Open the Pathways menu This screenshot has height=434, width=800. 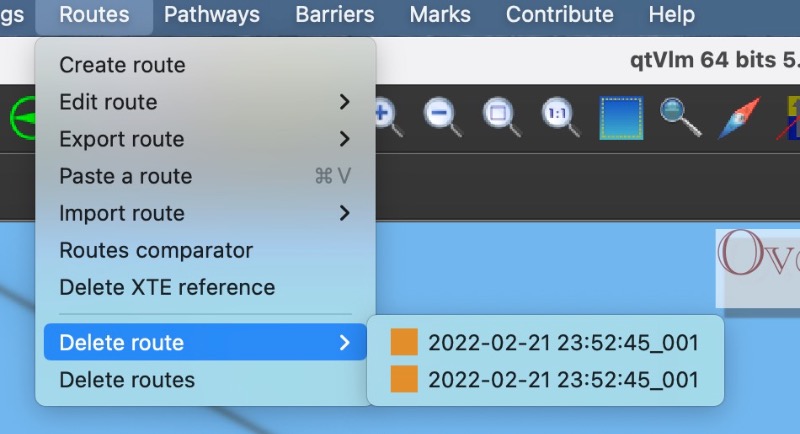coord(212,15)
